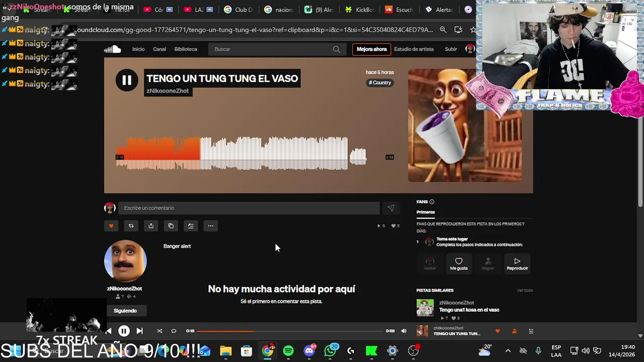Open OBS Studio from the taskbar

414,350
